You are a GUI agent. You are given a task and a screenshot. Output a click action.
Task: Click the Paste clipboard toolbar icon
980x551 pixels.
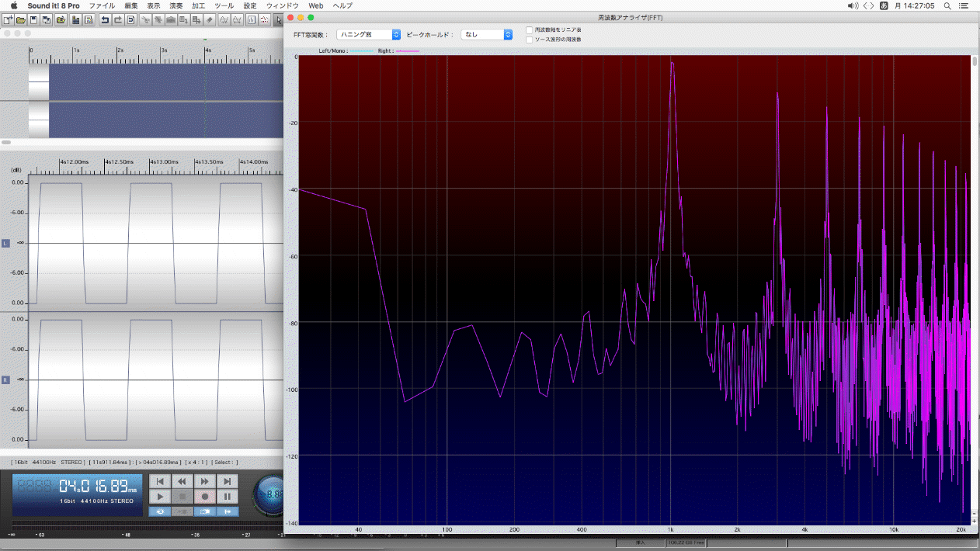[x=171, y=19]
